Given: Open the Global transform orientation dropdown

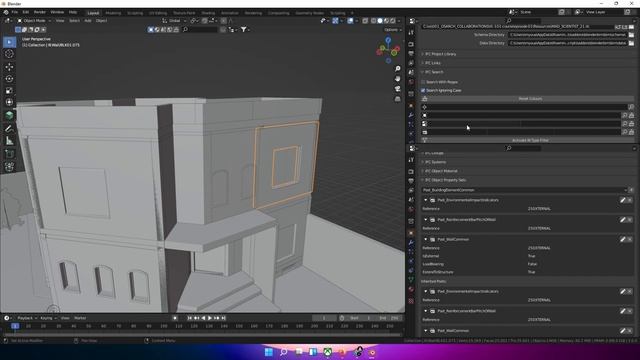Looking at the screenshot, I should pos(173,20).
